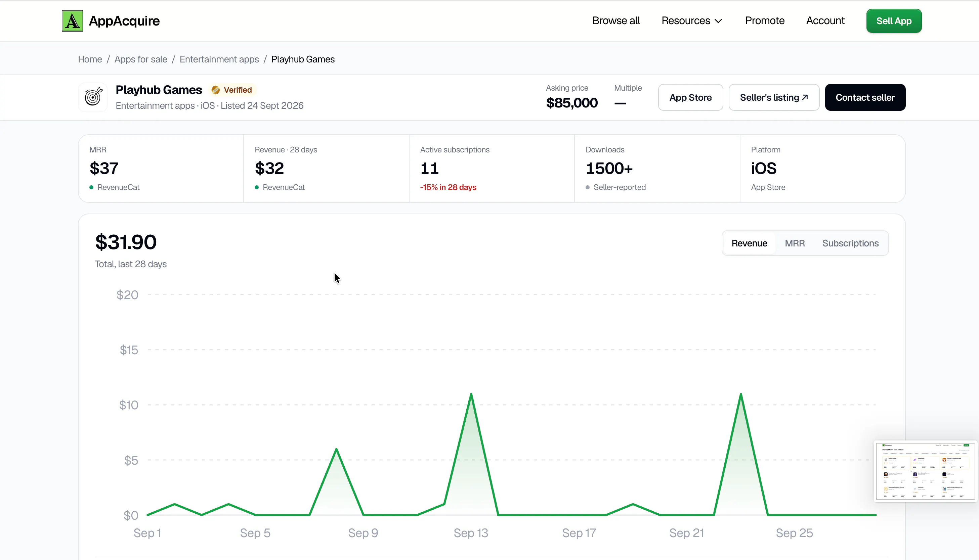This screenshot has width=979, height=560.
Task: Click the iOS platform value
Action: tap(764, 168)
